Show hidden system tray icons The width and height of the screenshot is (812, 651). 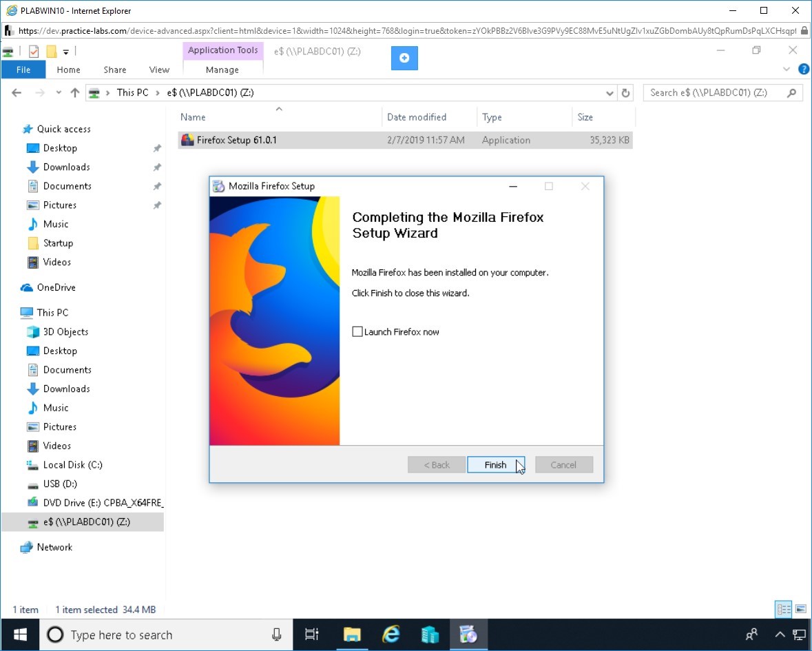pyautogui.click(x=780, y=634)
